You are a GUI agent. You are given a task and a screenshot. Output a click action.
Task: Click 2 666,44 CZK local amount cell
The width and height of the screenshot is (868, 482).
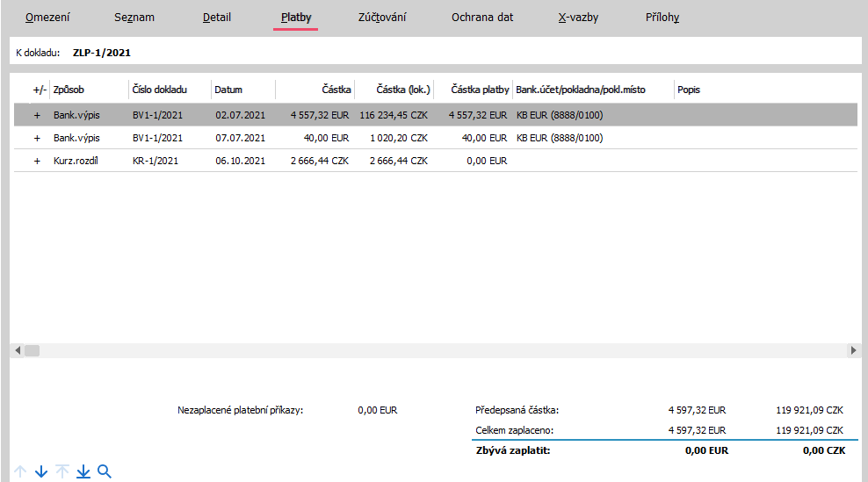[x=399, y=161]
